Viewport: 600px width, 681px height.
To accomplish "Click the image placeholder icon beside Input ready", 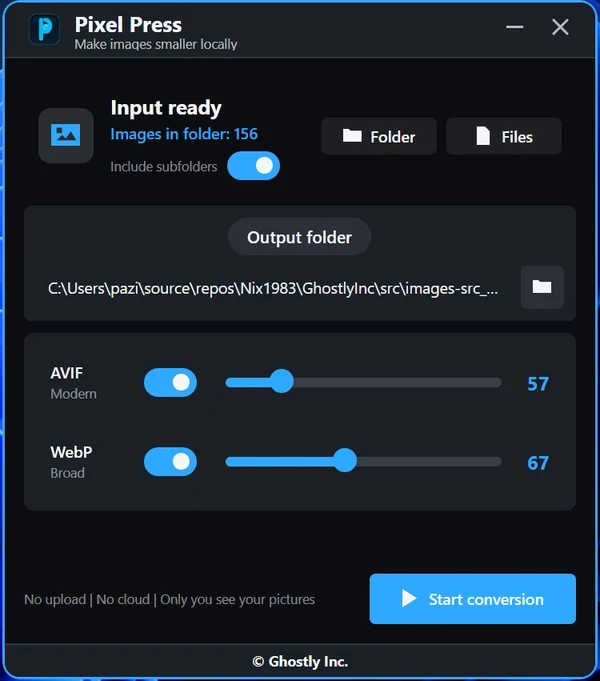I will 66,136.
